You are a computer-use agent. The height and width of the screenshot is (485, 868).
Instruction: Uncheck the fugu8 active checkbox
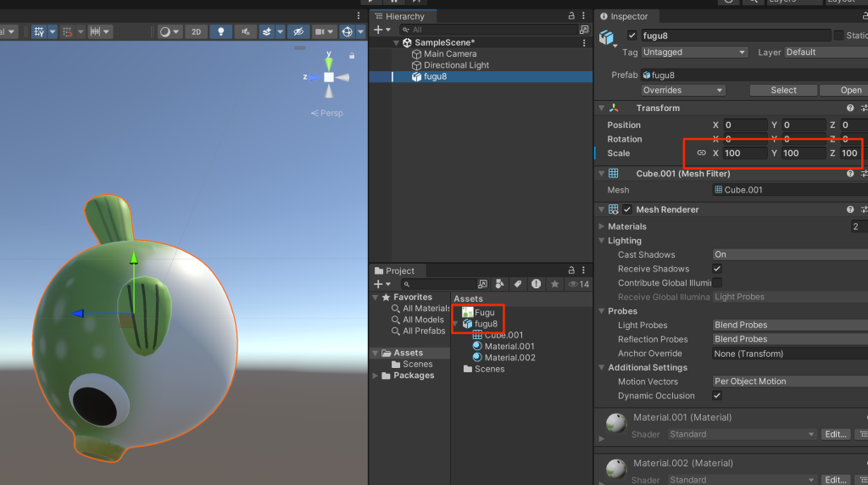point(632,36)
